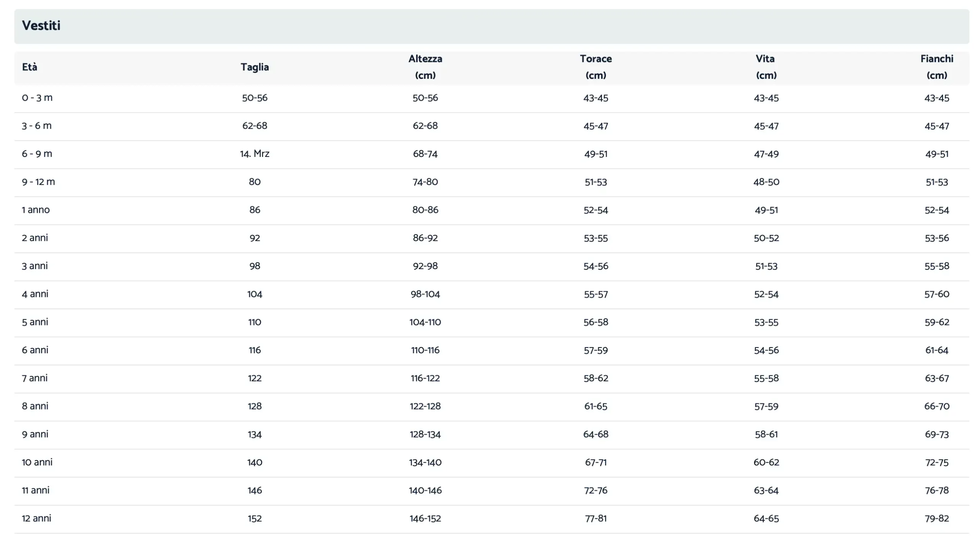The width and height of the screenshot is (980, 542).
Task: Click size 92 in Taglia column
Action: pos(255,238)
